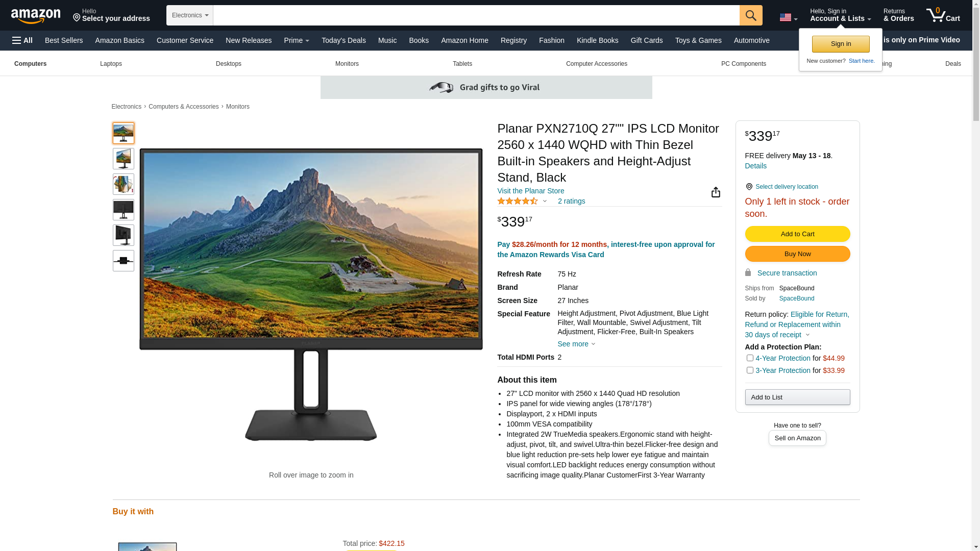Open Today's Deals in navigation bar
This screenshot has width=980, height=551.
pyautogui.click(x=344, y=40)
